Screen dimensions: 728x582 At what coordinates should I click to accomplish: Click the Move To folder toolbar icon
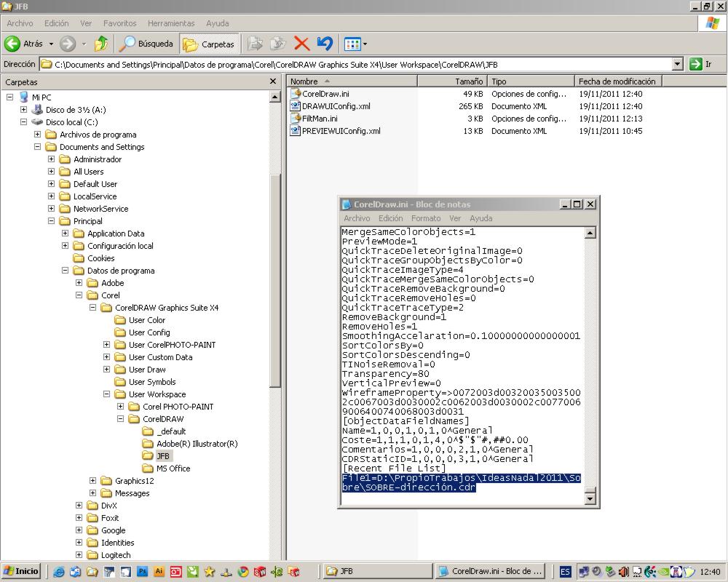[x=255, y=44]
